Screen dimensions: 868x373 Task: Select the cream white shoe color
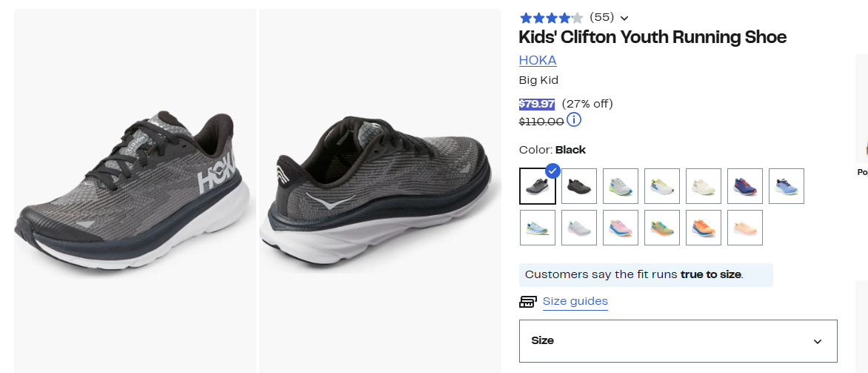coord(704,186)
